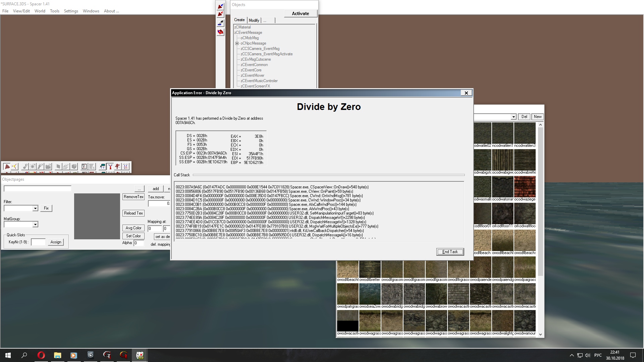Click the camera icon in the toolbar
644x362 pixels.
coord(48,166)
